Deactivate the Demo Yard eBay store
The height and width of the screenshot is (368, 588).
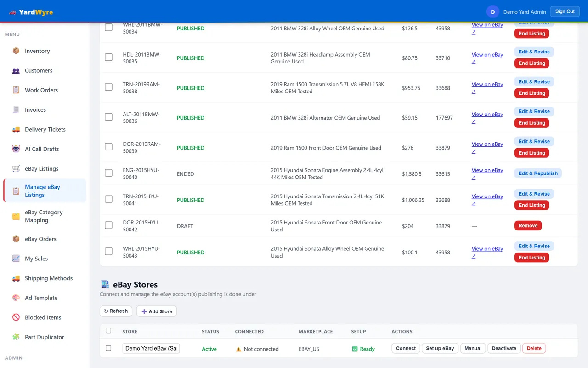coord(504,348)
